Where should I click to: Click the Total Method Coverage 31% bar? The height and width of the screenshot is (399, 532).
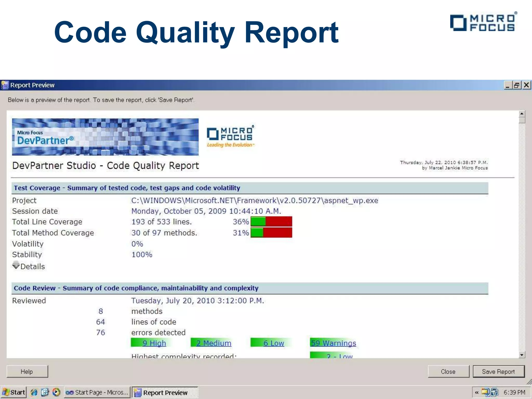pyautogui.click(x=271, y=232)
